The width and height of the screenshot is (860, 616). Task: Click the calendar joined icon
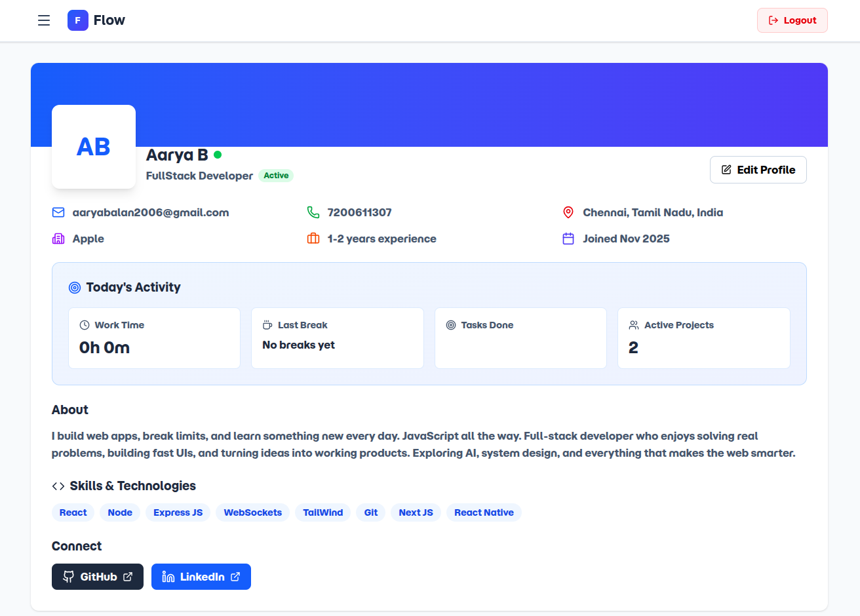coord(568,239)
